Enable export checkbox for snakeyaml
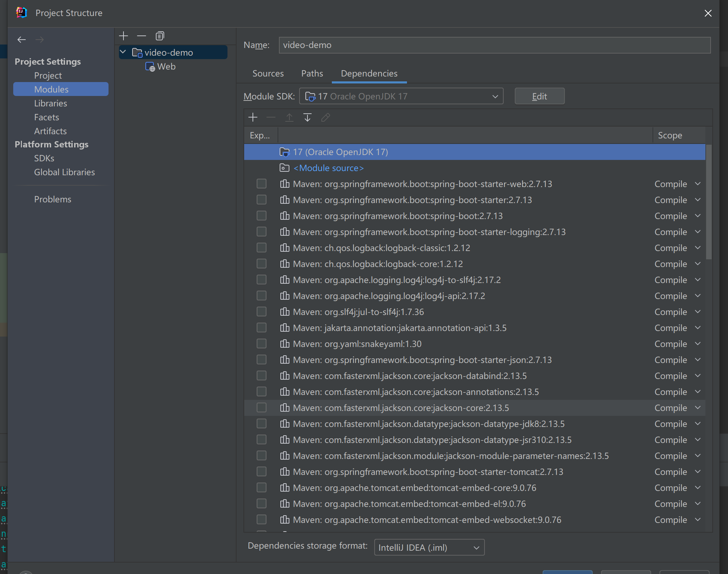Screen dimensions: 728x574 point(262,343)
